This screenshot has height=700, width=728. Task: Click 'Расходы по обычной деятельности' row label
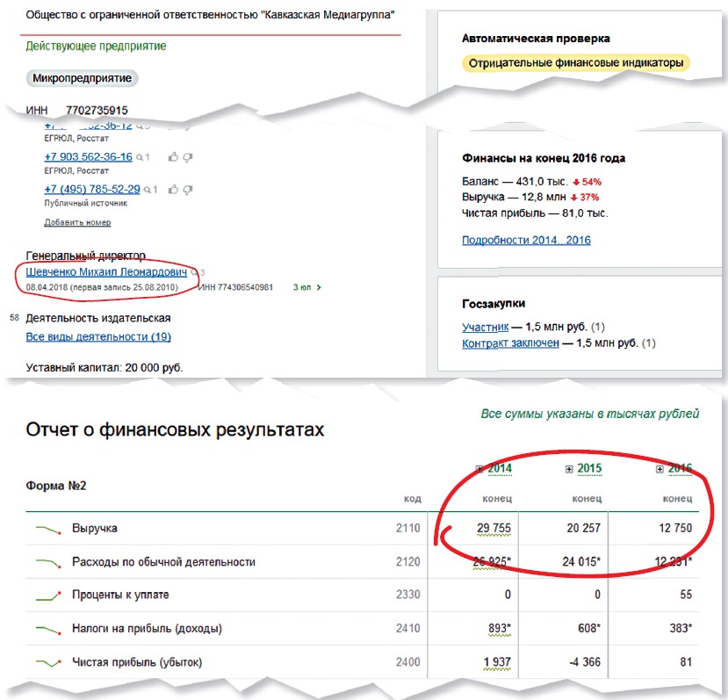click(x=163, y=562)
